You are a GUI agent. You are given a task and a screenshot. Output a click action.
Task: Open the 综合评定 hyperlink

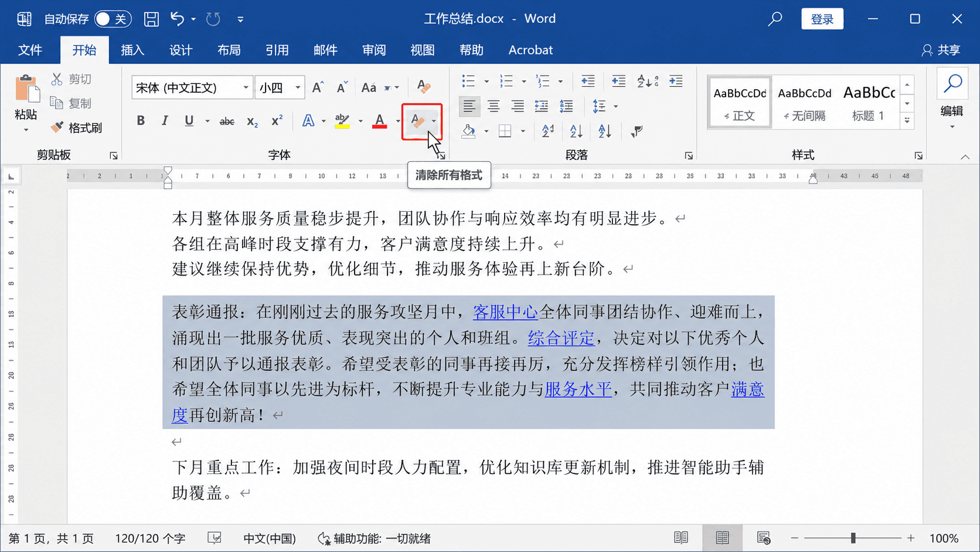click(x=561, y=338)
